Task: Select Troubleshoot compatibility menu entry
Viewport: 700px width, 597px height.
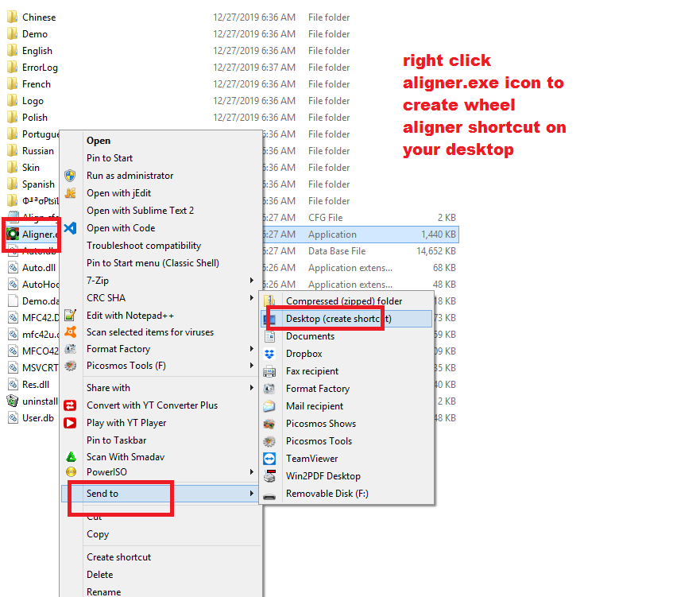Action: click(x=144, y=246)
